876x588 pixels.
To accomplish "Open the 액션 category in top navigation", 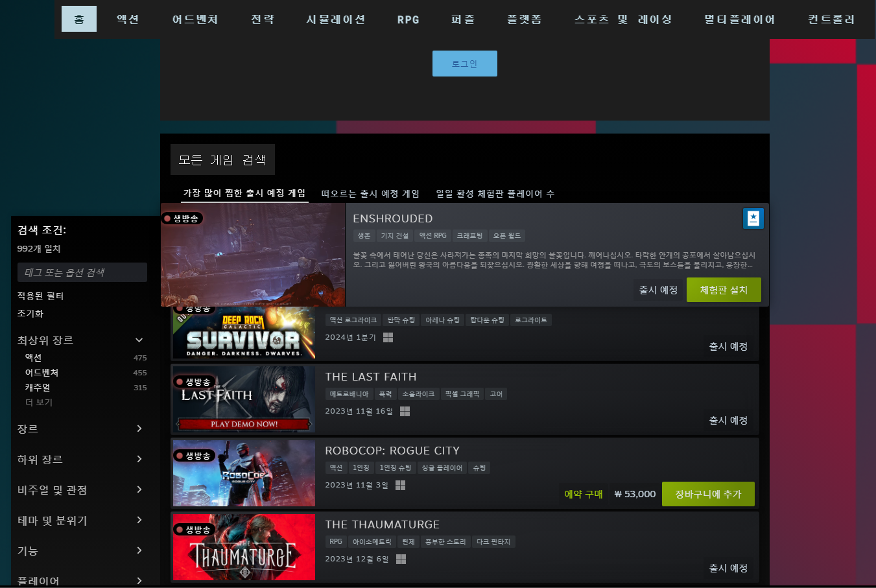I will pyautogui.click(x=128, y=19).
